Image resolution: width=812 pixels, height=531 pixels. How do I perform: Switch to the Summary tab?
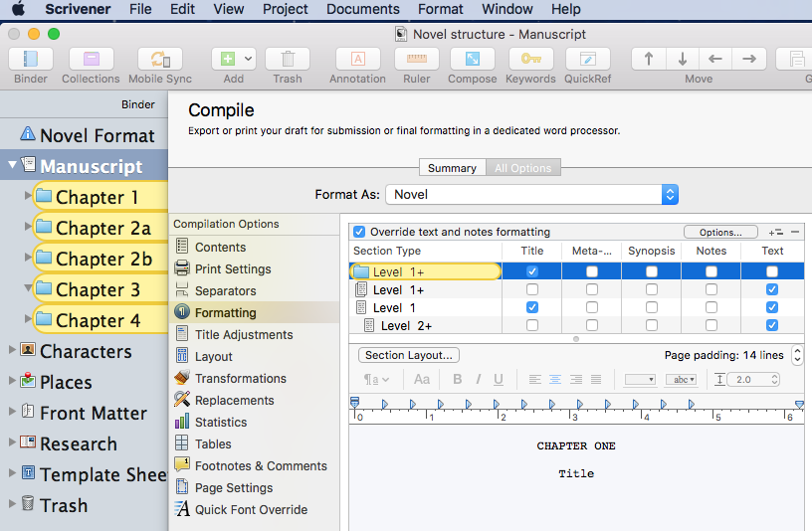pos(452,168)
